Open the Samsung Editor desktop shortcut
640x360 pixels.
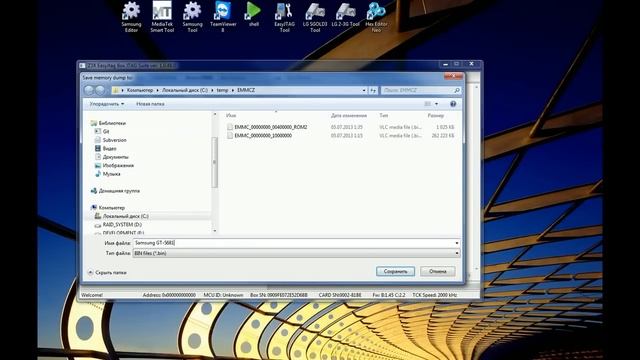[131, 16]
